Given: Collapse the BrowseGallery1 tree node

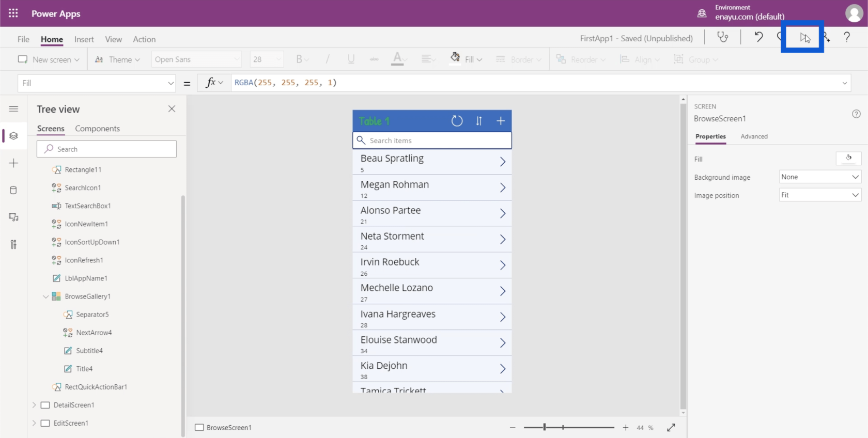Looking at the screenshot, I should (x=45, y=296).
